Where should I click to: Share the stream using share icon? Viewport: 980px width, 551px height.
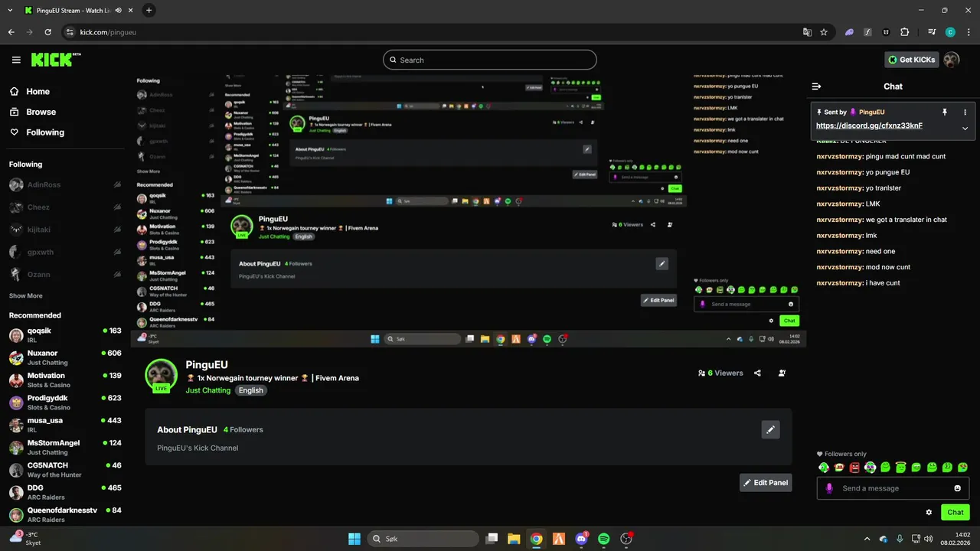click(757, 373)
